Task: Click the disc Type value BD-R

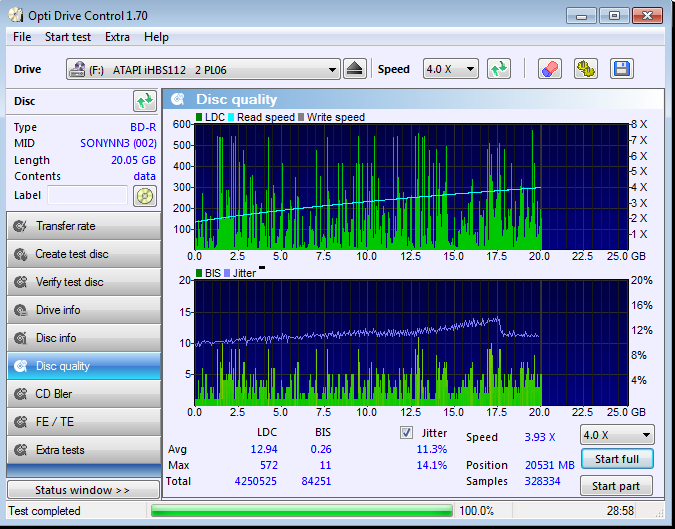Action: pyautogui.click(x=143, y=127)
